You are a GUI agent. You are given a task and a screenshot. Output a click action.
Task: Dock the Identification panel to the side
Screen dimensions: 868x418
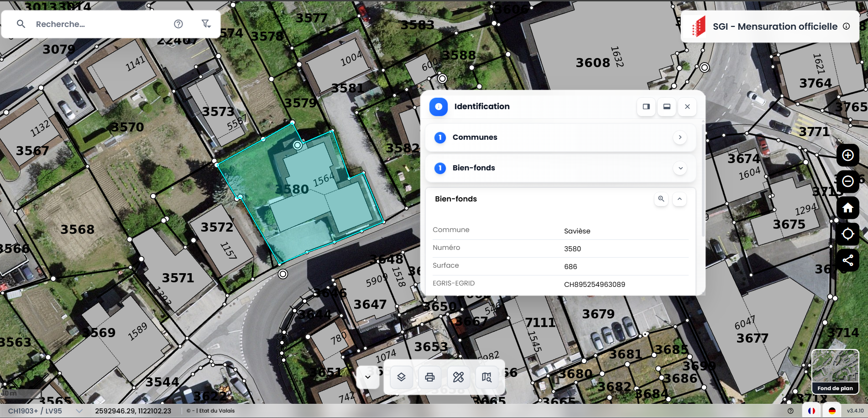tap(646, 106)
